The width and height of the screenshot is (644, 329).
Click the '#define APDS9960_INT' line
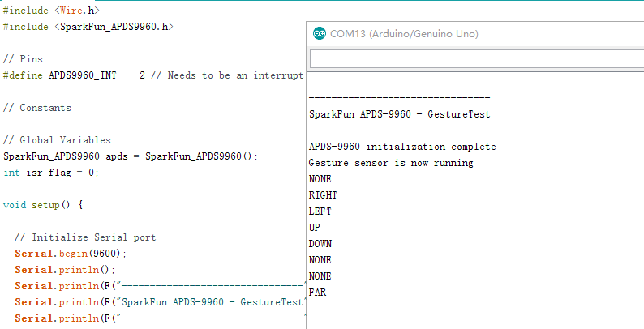[x=152, y=75]
